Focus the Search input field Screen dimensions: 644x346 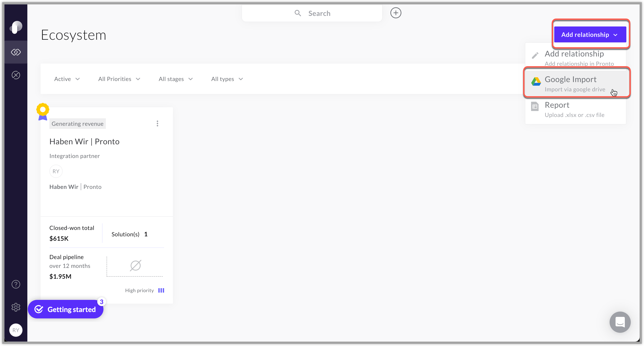point(312,13)
